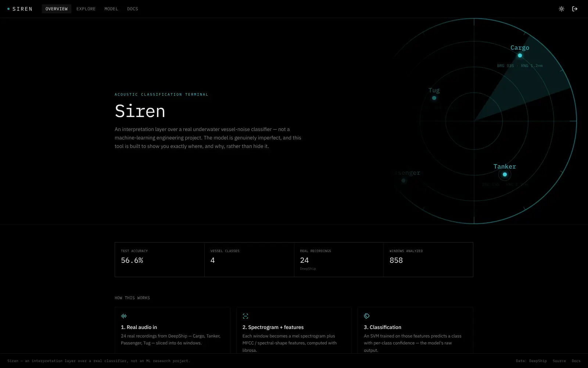Open the Docs link in footer
This screenshot has height=368, width=588.
576,361
